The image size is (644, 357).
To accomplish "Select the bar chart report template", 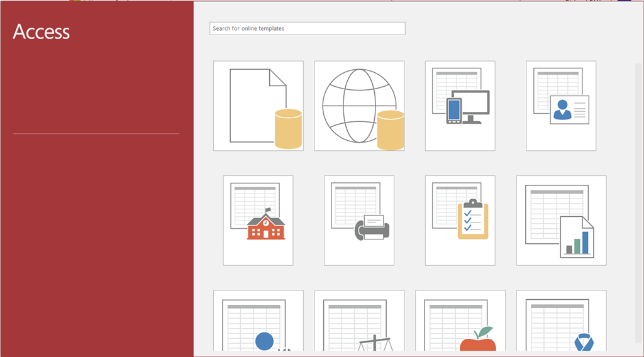I will tap(562, 221).
